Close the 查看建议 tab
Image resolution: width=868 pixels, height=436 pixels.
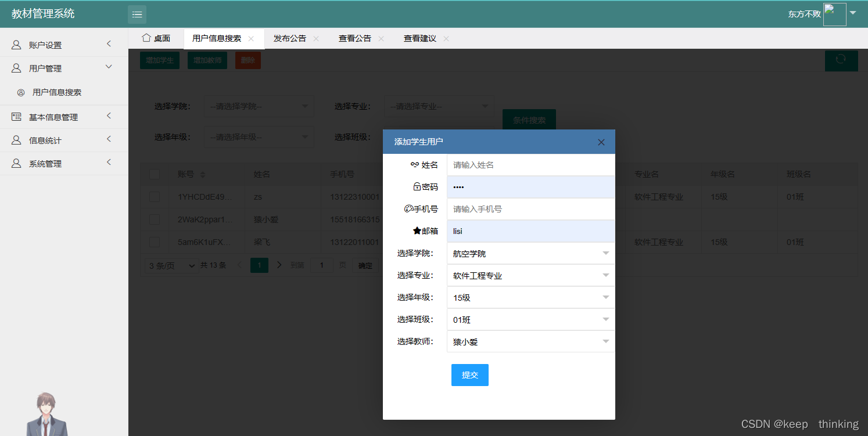click(446, 39)
